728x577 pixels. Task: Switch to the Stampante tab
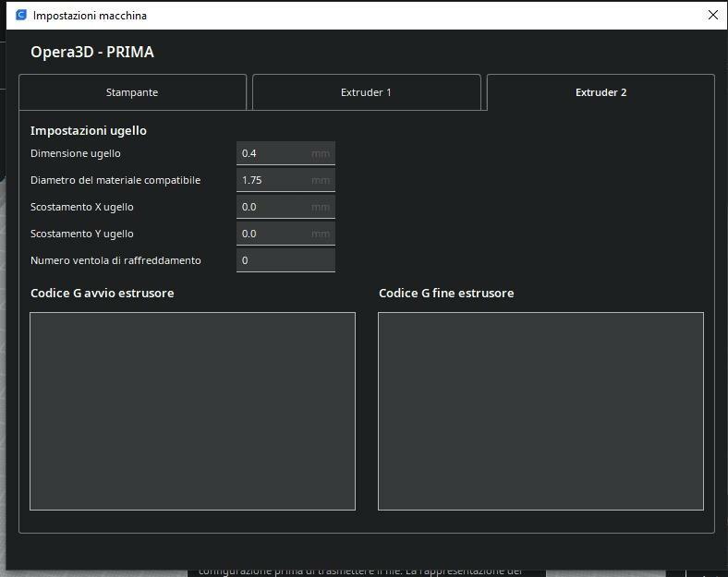132,92
